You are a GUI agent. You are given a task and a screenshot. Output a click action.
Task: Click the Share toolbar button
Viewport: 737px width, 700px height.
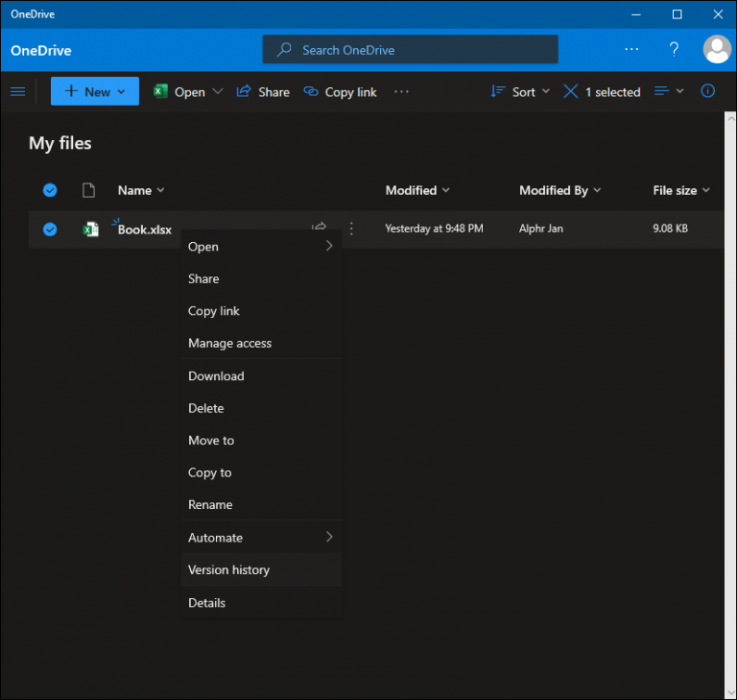[x=263, y=92]
